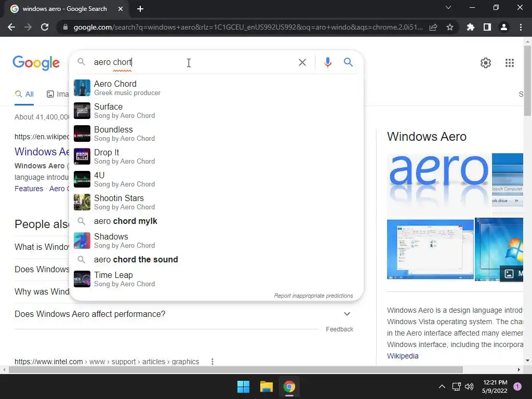
Task: Open Google quick settings gear
Action: [486, 63]
